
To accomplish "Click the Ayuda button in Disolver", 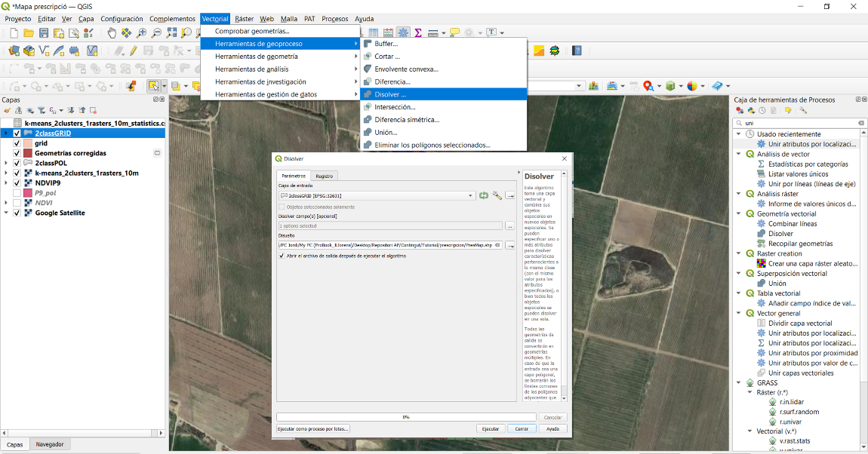I will click(553, 428).
